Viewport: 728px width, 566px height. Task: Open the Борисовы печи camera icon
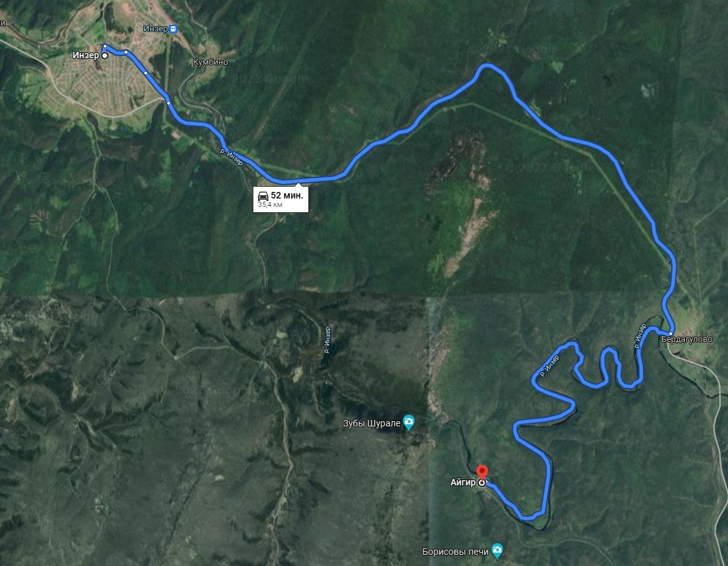coord(498,552)
